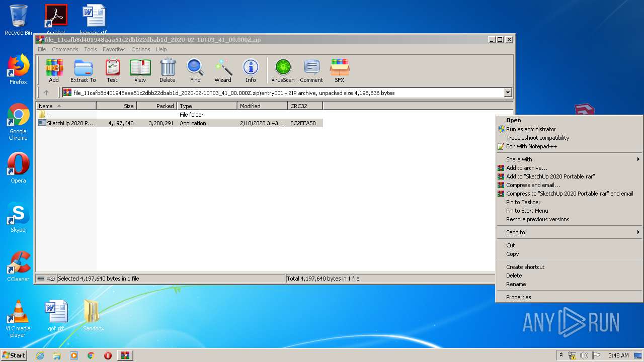The width and height of the screenshot is (644, 362).
Task: Expand the Send to submenu
Action: pyautogui.click(x=569, y=232)
